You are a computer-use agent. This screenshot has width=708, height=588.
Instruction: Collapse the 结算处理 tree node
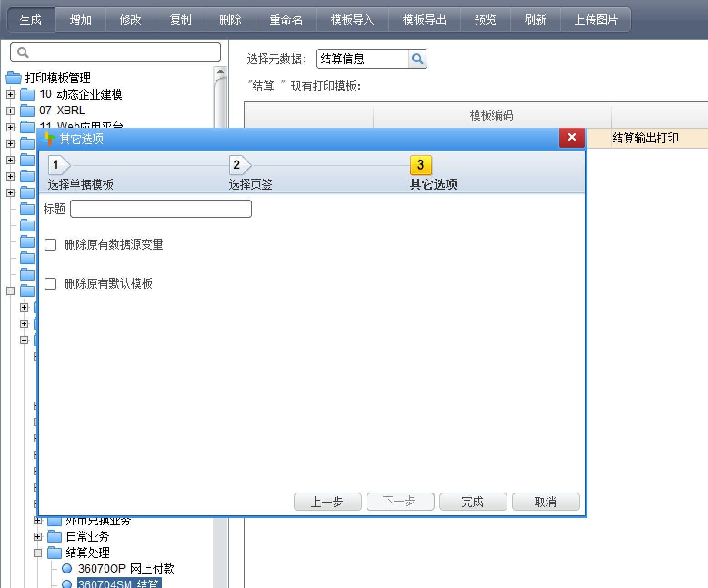[38, 553]
